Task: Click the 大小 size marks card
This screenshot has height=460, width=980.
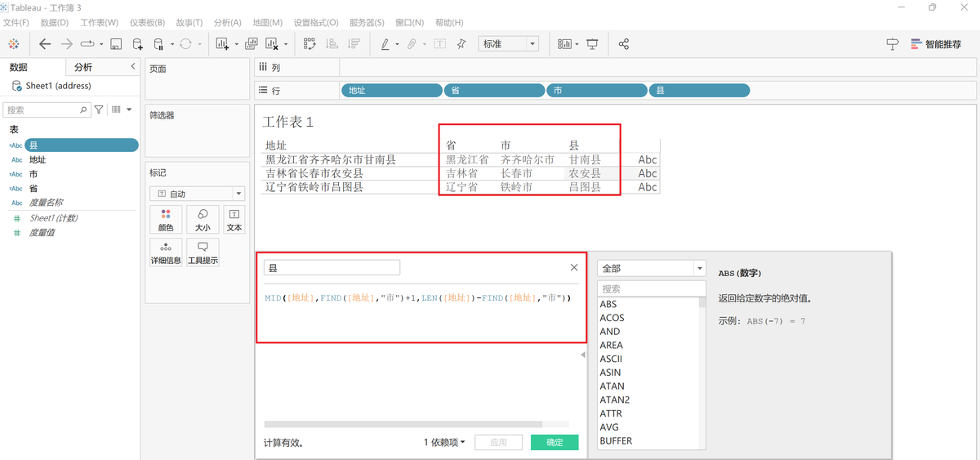Action: (x=203, y=220)
